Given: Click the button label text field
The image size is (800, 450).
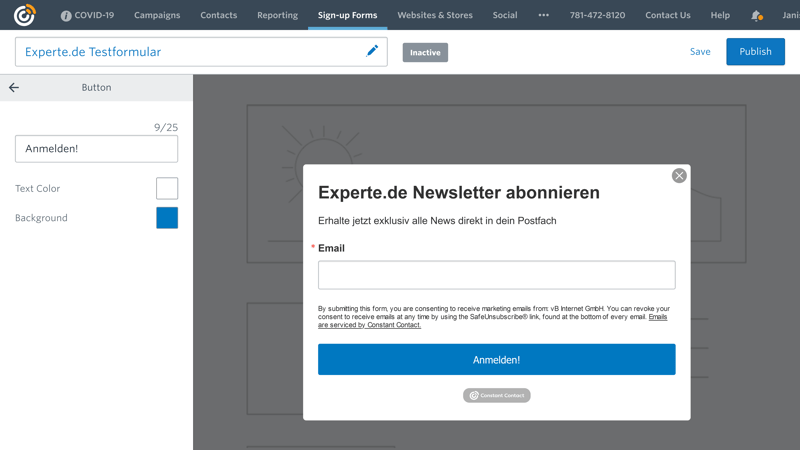Looking at the screenshot, I should coord(96,149).
